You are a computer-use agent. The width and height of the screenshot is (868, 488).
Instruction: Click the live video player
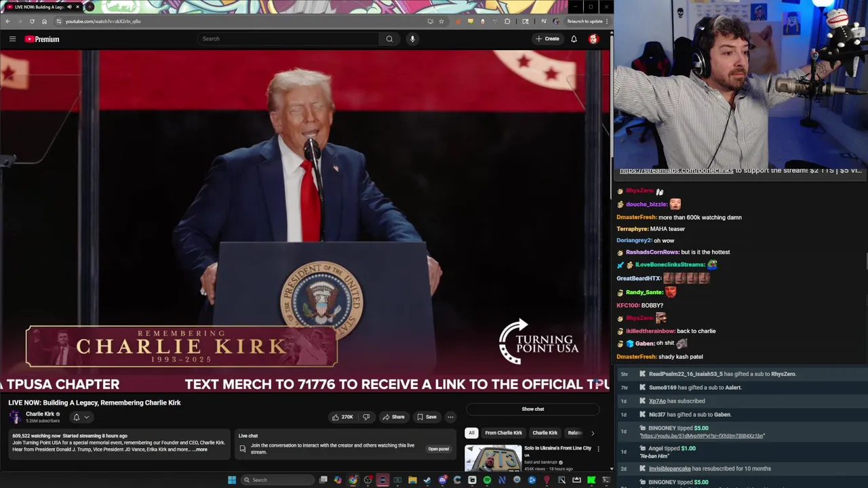305,220
